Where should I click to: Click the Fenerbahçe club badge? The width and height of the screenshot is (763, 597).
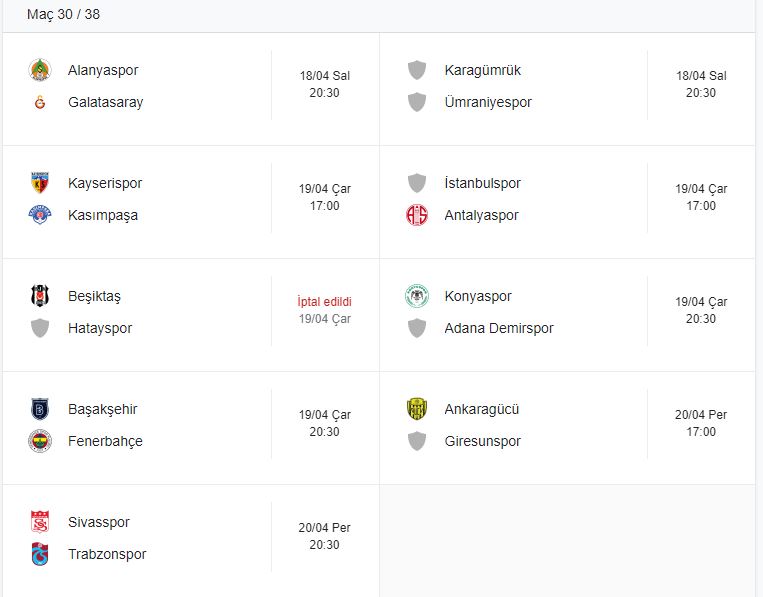pos(40,441)
